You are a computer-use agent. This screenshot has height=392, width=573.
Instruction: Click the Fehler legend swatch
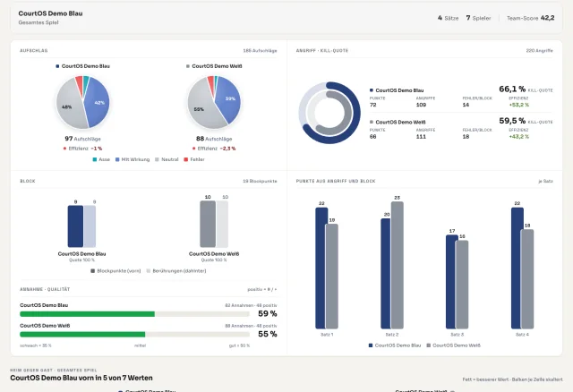tap(186, 159)
